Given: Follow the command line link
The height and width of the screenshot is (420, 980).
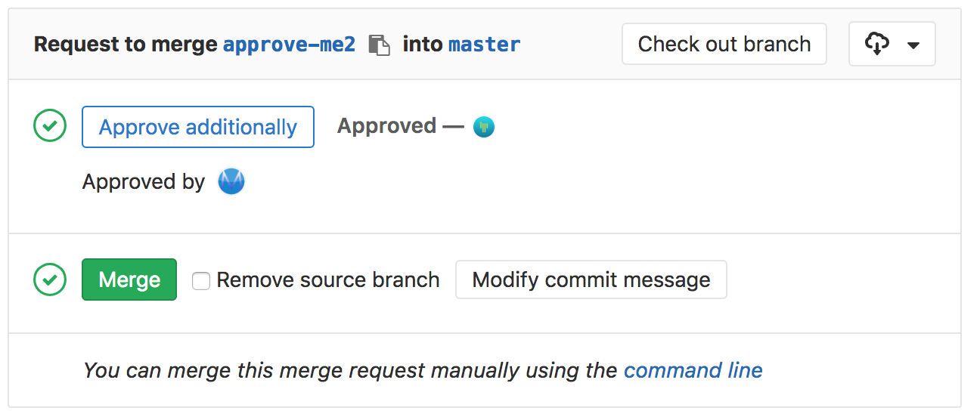Looking at the screenshot, I should click(693, 370).
